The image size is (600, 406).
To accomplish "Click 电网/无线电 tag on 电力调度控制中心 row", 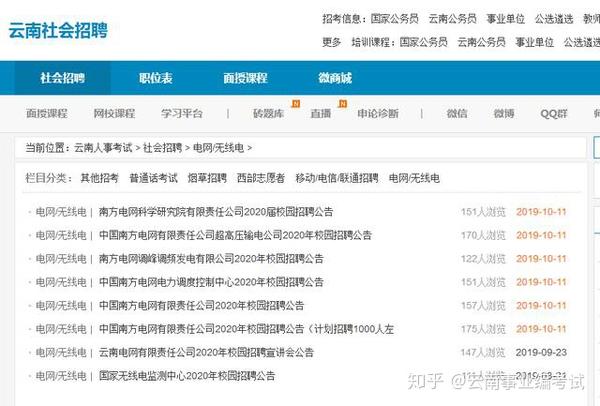I will 61,282.
